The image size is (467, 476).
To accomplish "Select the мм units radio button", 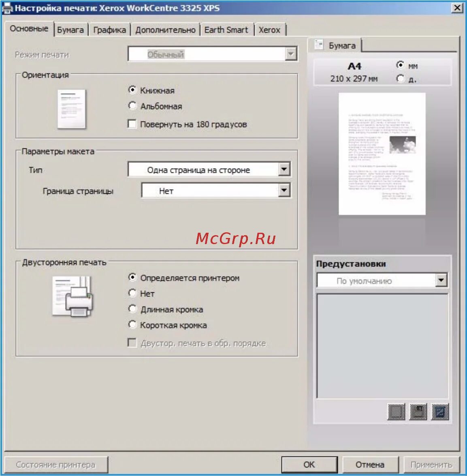I will (400, 65).
